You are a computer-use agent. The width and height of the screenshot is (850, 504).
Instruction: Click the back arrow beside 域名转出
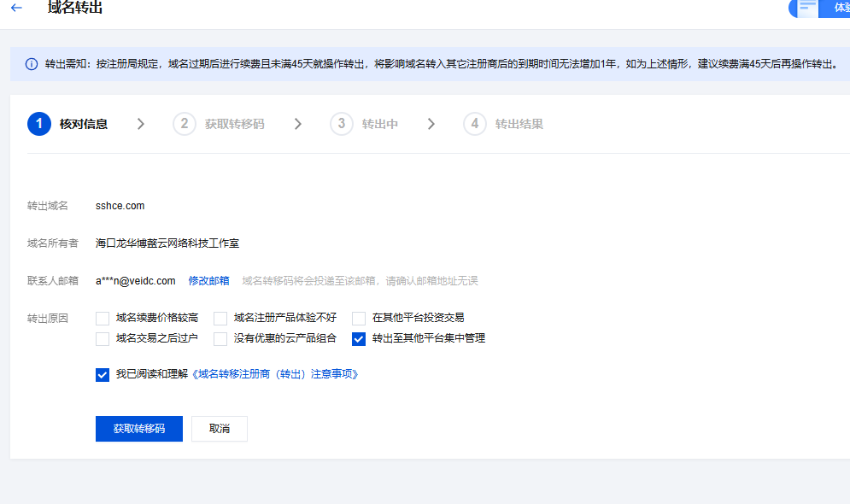point(16,8)
